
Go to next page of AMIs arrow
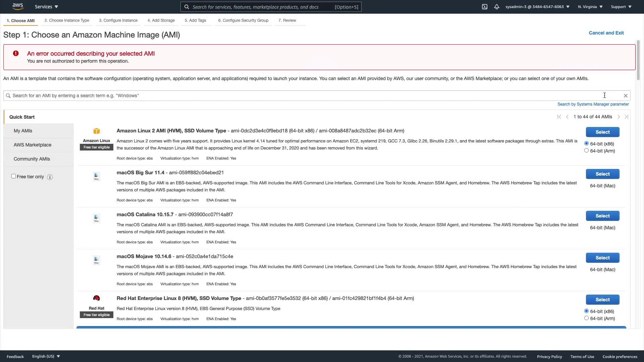click(x=619, y=117)
